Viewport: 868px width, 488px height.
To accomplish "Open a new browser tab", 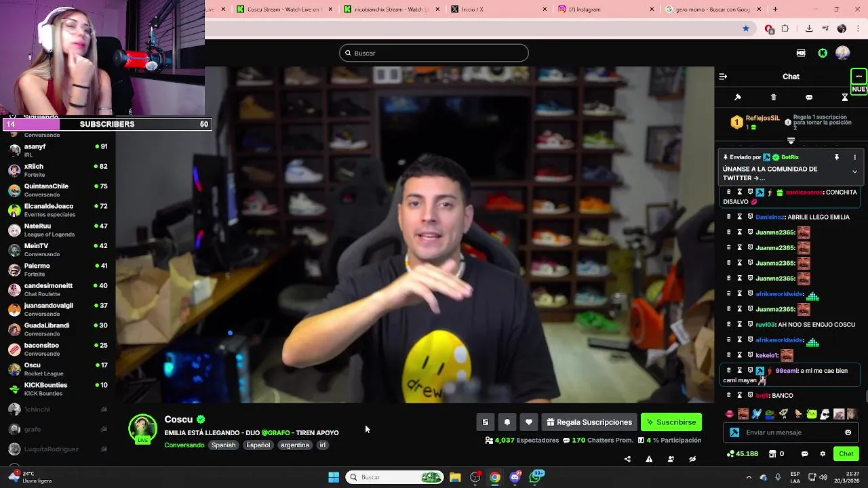I will 775,9.
